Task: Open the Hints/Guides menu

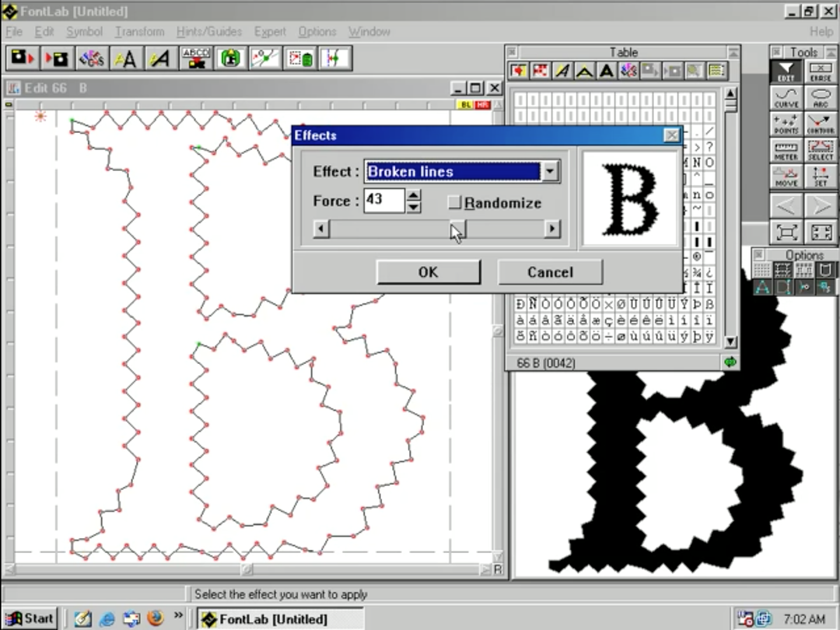Action: [208, 32]
